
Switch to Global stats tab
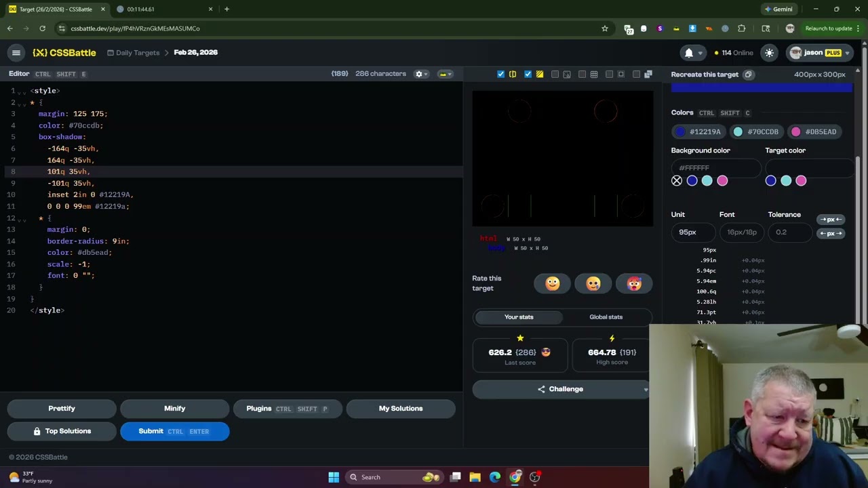[606, 317]
